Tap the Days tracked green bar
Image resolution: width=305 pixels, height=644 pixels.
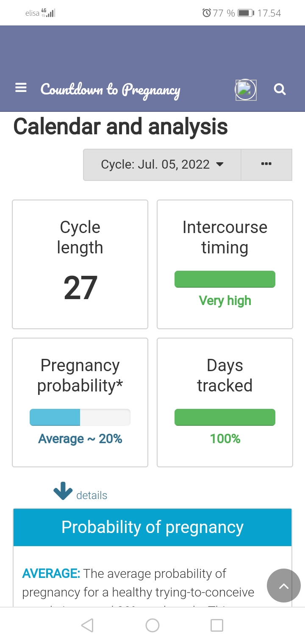[225, 417]
